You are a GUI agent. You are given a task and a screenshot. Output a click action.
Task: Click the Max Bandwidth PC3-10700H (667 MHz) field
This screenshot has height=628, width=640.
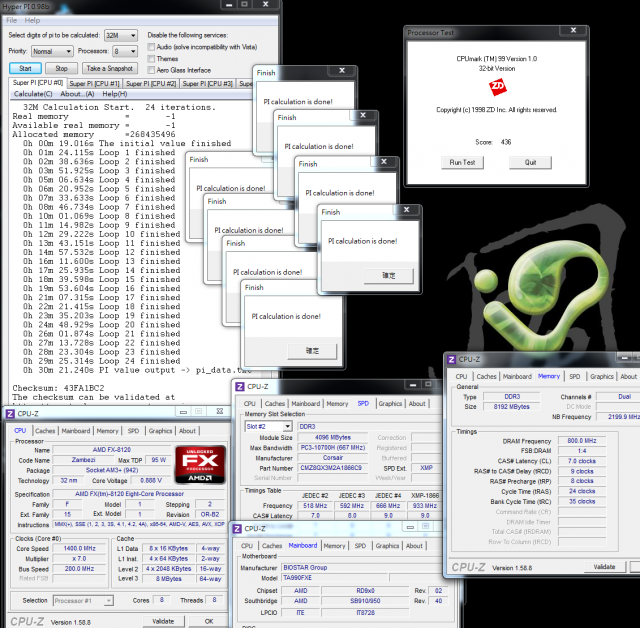(x=332, y=448)
